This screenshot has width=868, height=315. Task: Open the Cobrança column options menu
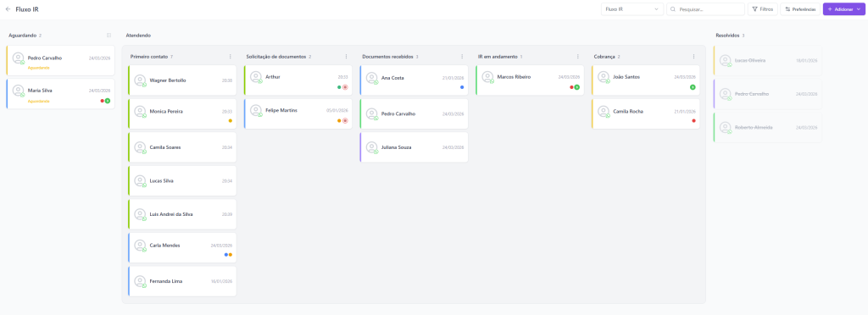[x=693, y=57]
